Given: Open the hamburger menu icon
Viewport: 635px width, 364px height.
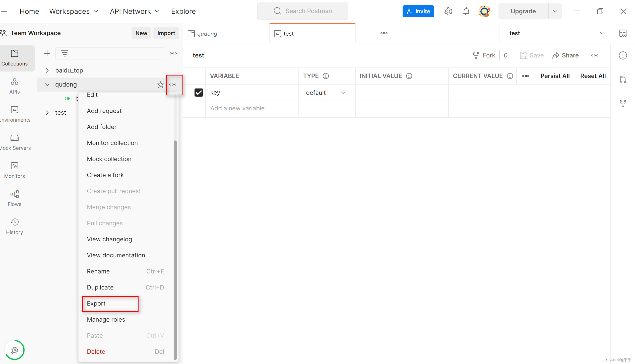Looking at the screenshot, I should click(4, 11).
